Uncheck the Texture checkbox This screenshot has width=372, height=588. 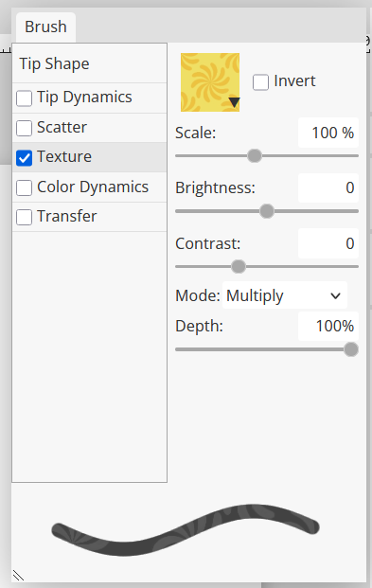click(24, 158)
